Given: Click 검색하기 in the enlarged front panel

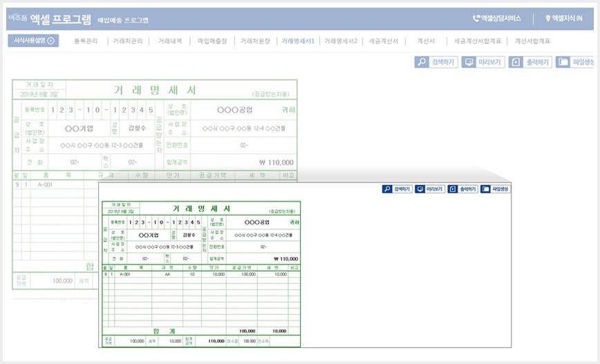Looking at the screenshot, I should [397, 189].
